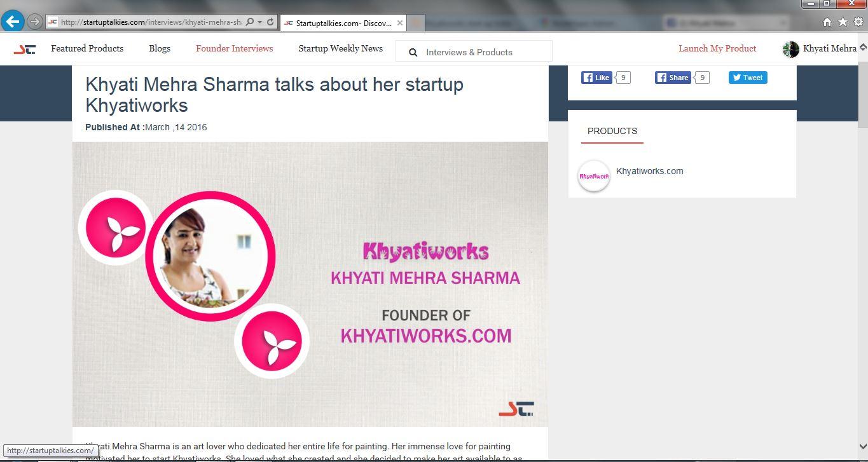This screenshot has width=868, height=462.
Task: Go to the Blogs section
Action: [x=160, y=48]
